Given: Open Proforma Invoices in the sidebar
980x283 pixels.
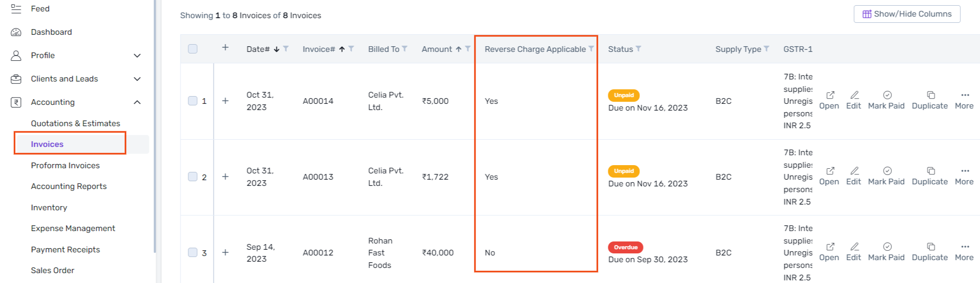Looking at the screenshot, I should click(65, 166).
